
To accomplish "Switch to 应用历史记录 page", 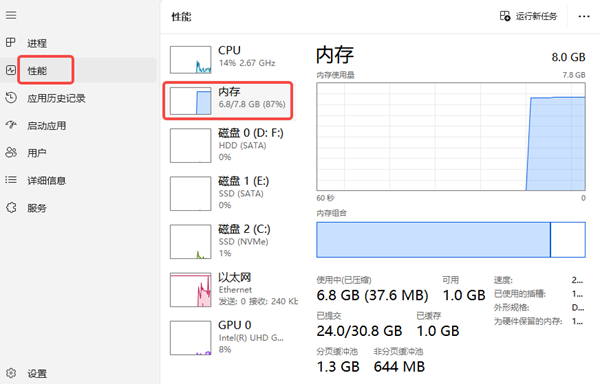I will tap(56, 98).
